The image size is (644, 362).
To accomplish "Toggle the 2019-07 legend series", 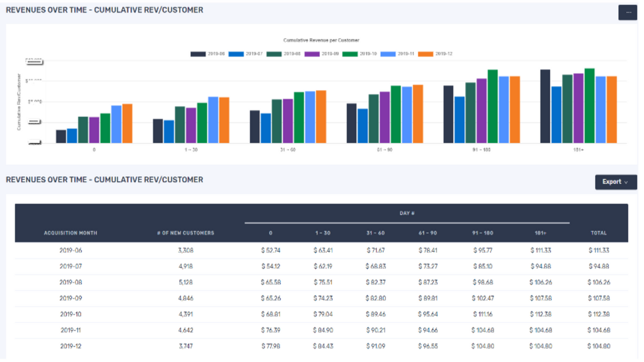I will tap(246, 54).
